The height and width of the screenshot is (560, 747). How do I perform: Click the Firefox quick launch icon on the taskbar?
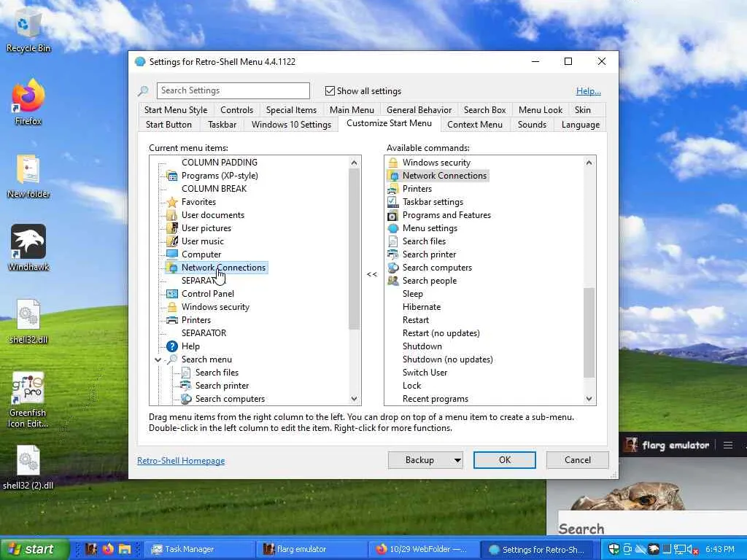point(108,549)
